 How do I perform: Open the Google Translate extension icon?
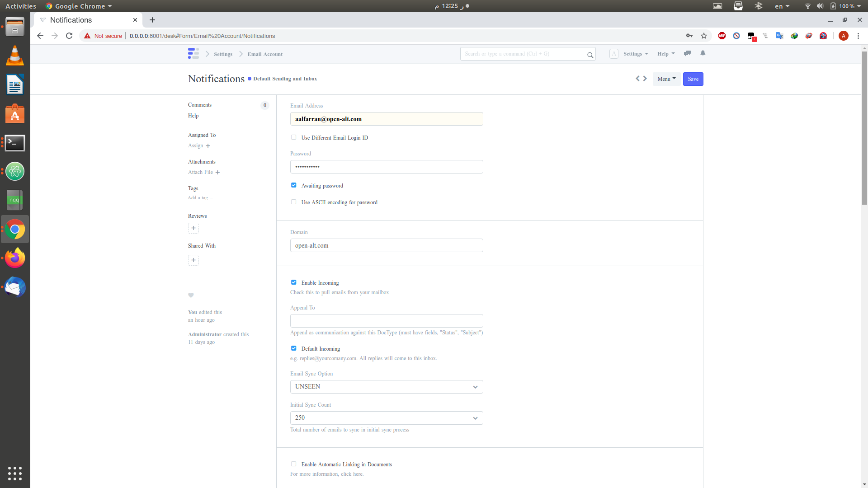tap(779, 36)
